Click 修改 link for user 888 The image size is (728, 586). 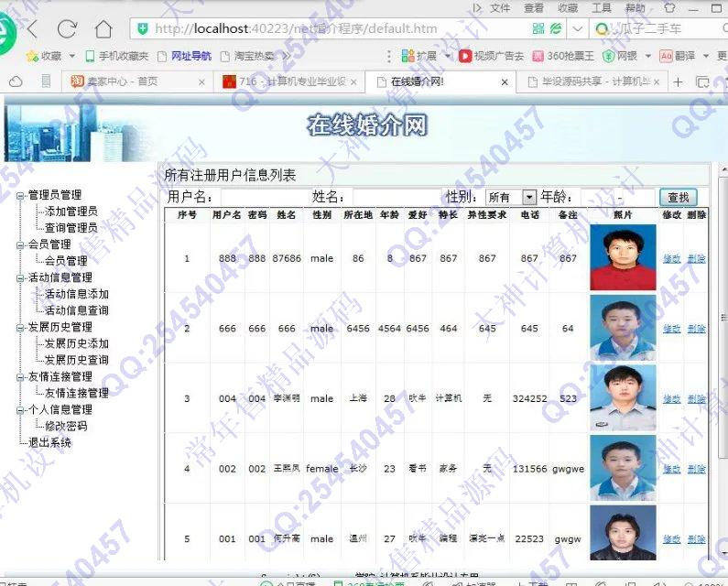tap(672, 259)
